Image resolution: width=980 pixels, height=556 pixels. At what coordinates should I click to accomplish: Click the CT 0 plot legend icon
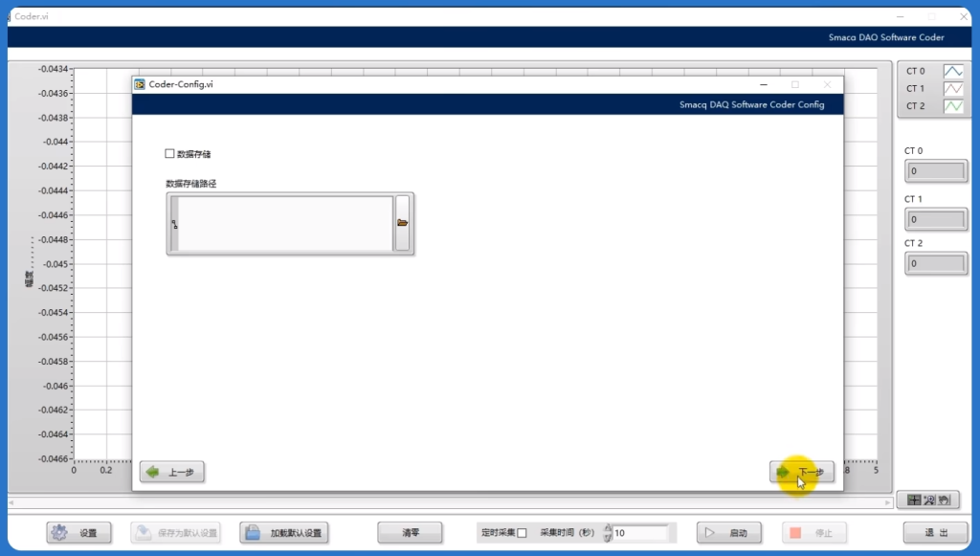[x=953, y=71]
